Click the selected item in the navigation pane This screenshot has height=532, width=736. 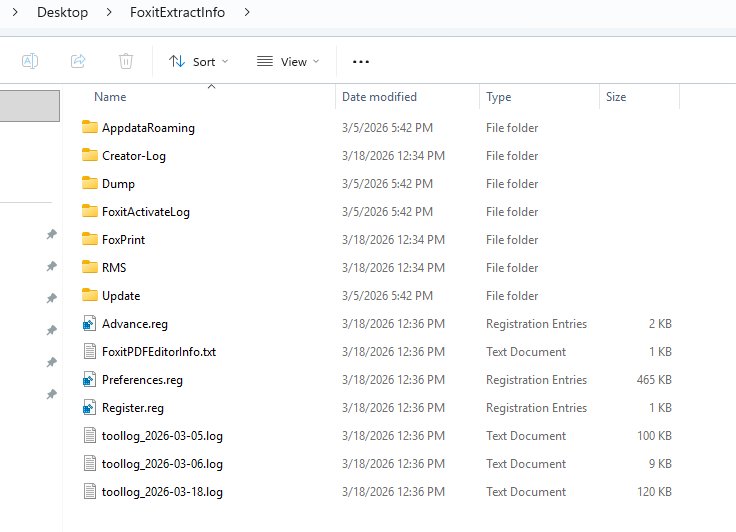30,106
